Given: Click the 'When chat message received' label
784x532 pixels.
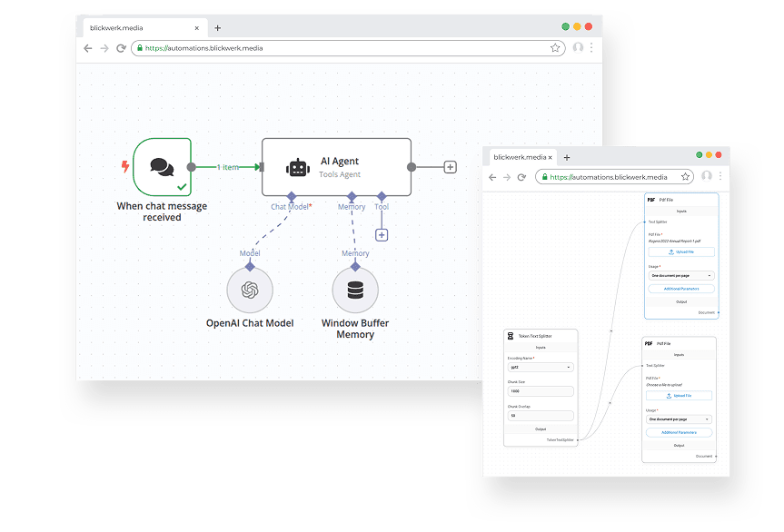Looking at the screenshot, I should pyautogui.click(x=162, y=212).
